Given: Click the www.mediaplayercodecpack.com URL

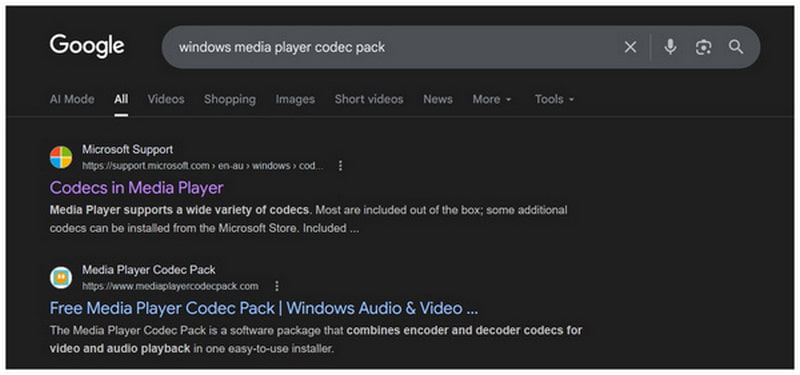Looking at the screenshot, I should [170, 286].
